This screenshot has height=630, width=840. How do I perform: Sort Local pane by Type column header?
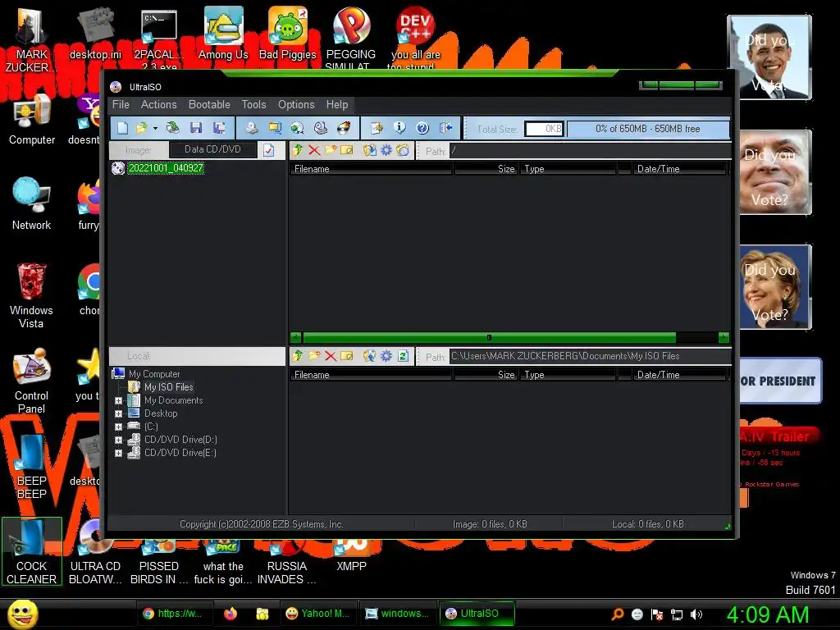tap(568, 375)
